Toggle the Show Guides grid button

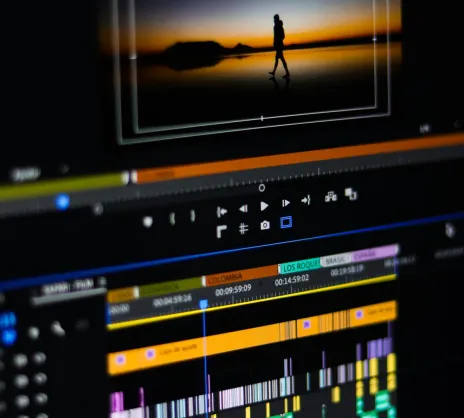[244, 228]
